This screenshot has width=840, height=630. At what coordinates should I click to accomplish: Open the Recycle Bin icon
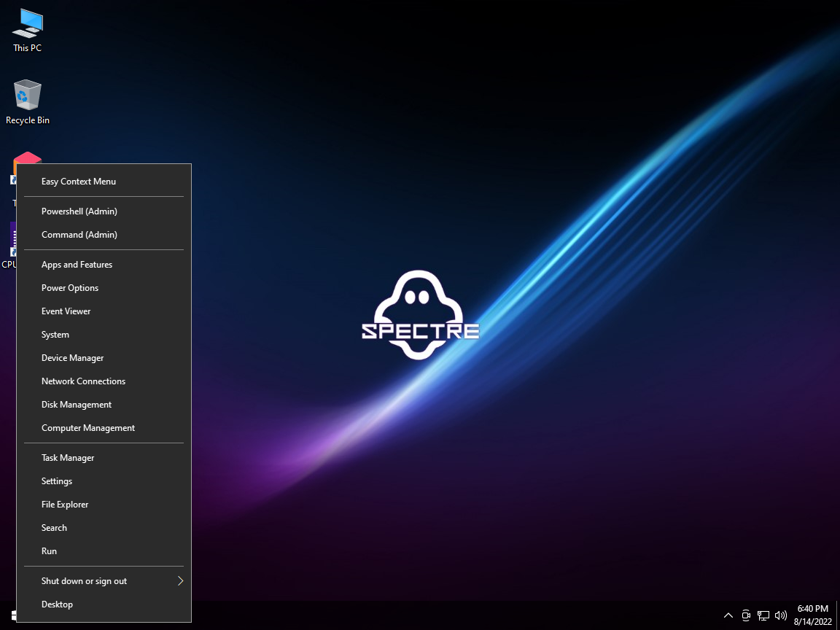(27, 102)
